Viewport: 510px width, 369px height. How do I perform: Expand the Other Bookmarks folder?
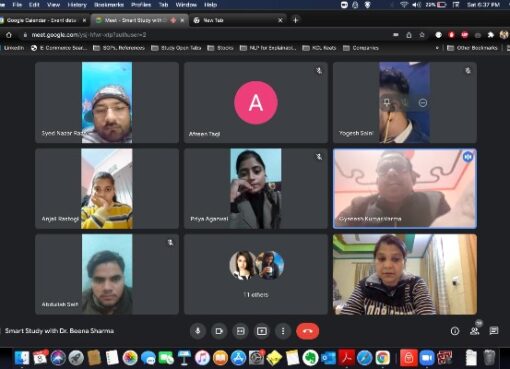(472, 48)
